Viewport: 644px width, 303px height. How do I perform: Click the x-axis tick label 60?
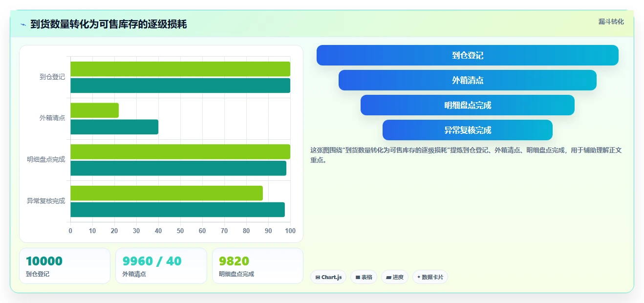[202, 231]
